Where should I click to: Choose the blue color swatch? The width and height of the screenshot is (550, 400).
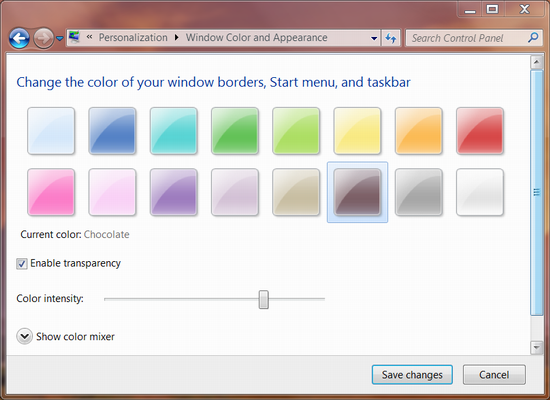tap(112, 131)
